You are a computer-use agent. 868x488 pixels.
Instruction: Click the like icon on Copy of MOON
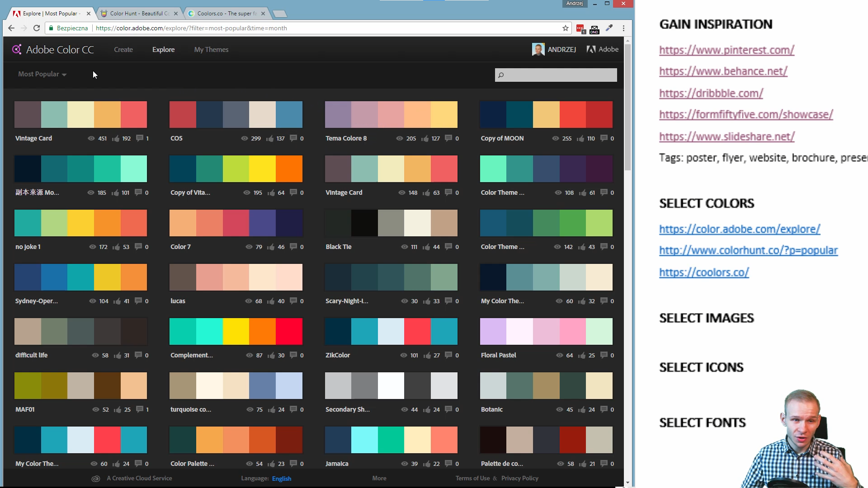(x=580, y=138)
